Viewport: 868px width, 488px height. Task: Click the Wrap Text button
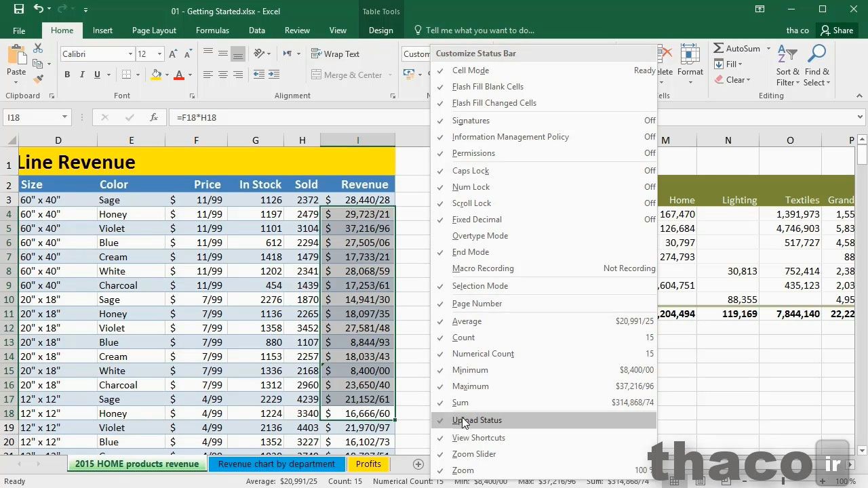click(x=336, y=54)
